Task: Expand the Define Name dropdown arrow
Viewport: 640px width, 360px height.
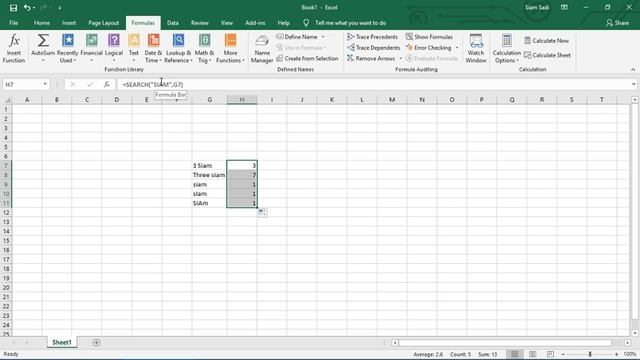Action: pos(323,37)
